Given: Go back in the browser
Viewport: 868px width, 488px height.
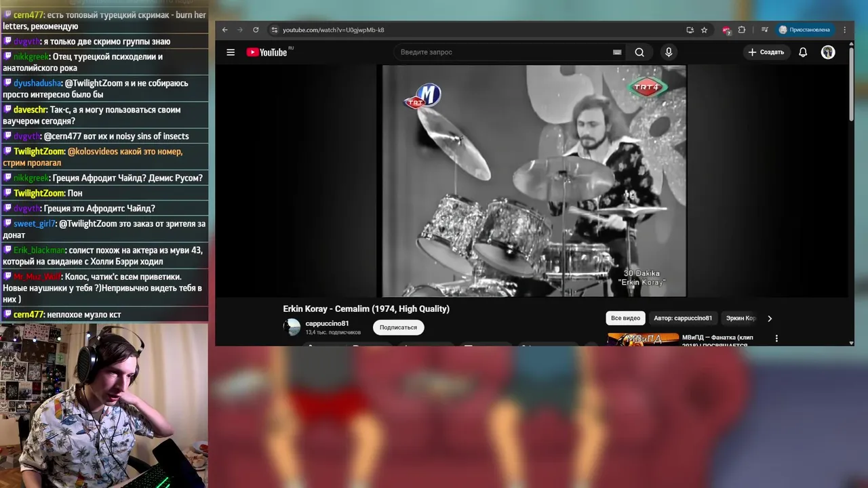Looking at the screenshot, I should pyautogui.click(x=225, y=30).
